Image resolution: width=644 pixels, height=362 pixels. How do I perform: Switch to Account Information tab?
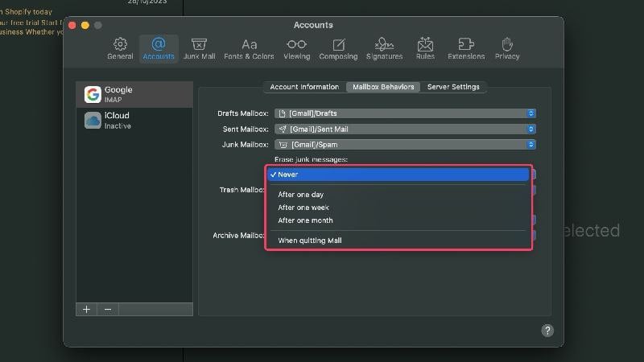coord(304,87)
